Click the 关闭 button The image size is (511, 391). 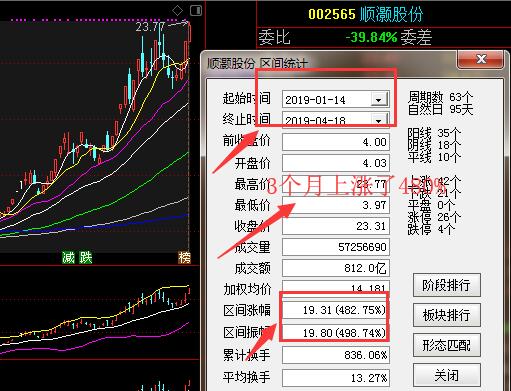[x=447, y=375]
